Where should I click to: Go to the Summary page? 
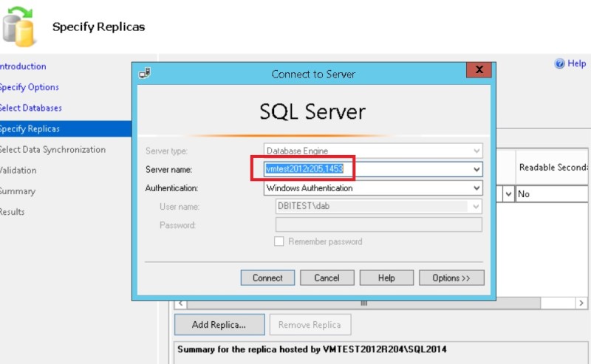coord(18,191)
